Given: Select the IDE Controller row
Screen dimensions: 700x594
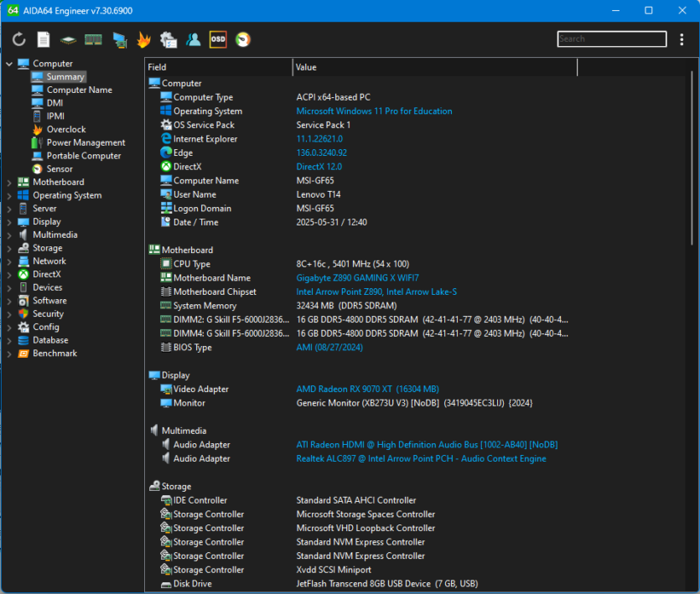Looking at the screenshot, I should pyautogui.click(x=361, y=500).
